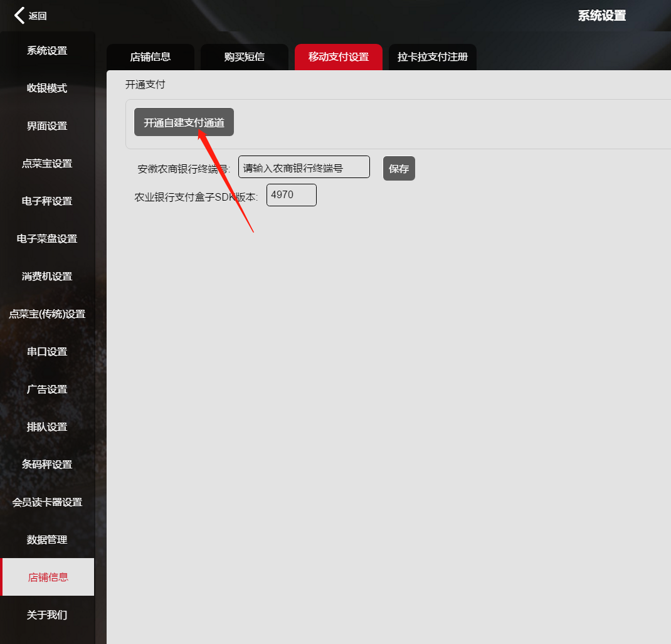Open 拉卡拉支付注册 tab

pos(433,57)
